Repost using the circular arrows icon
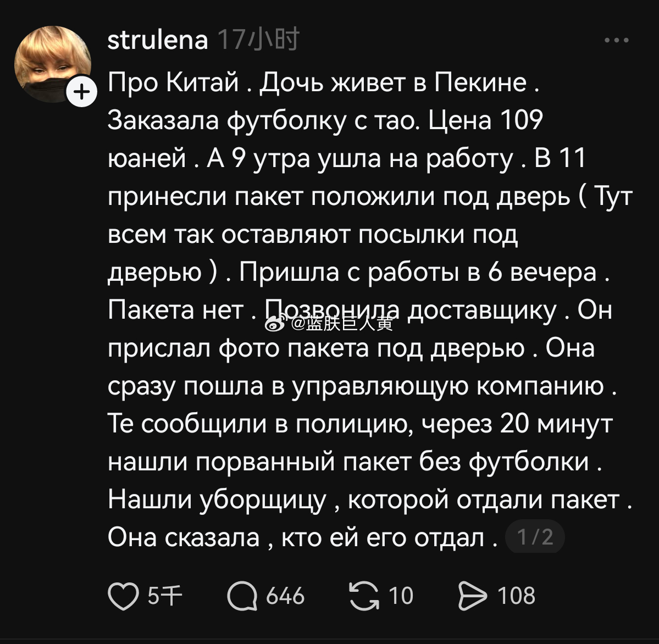 (x=364, y=597)
